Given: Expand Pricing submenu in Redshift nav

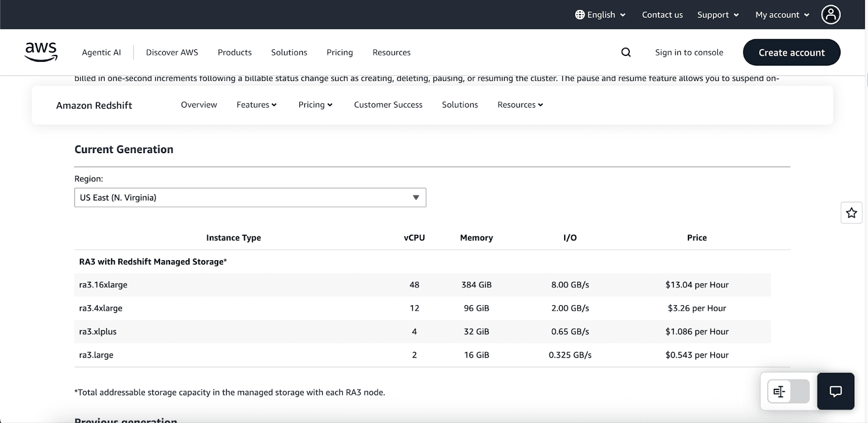Looking at the screenshot, I should [x=315, y=105].
